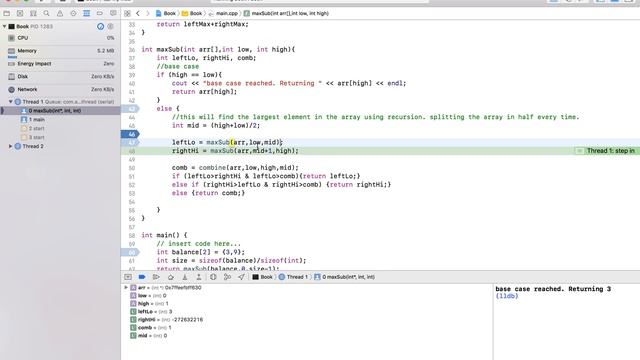Open the Symbol navigator

(x=33, y=13)
